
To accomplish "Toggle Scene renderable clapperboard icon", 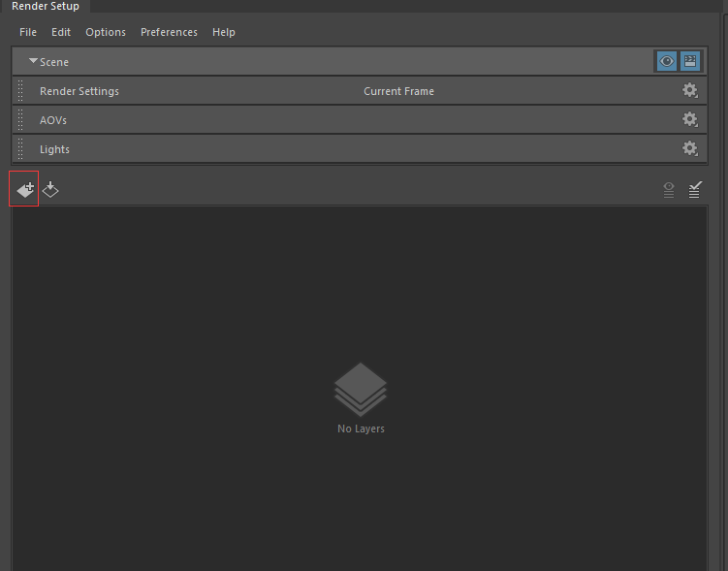I will (x=690, y=61).
